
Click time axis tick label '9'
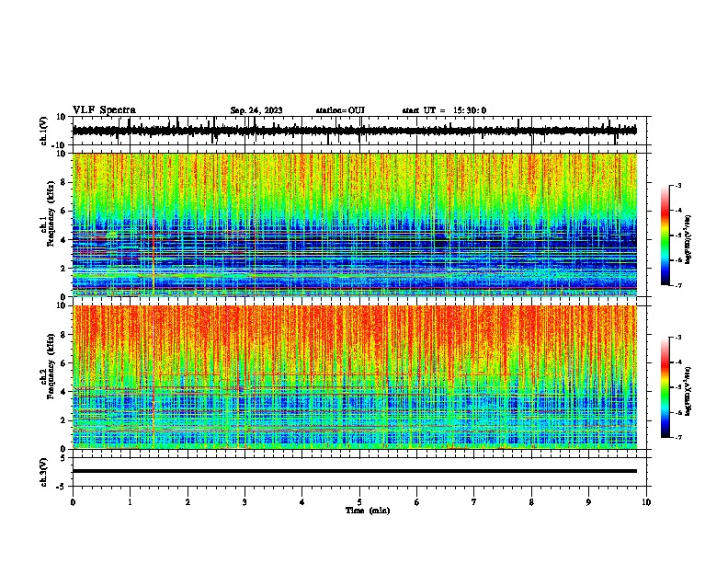tap(588, 502)
